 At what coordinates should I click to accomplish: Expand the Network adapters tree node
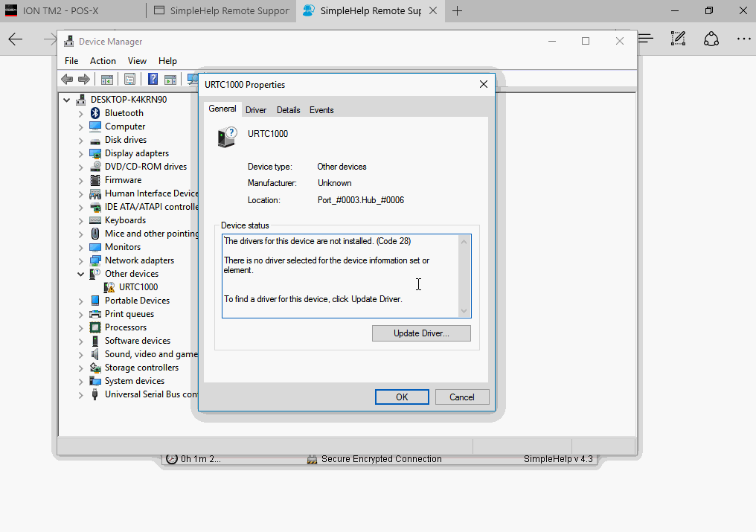tap(82, 260)
